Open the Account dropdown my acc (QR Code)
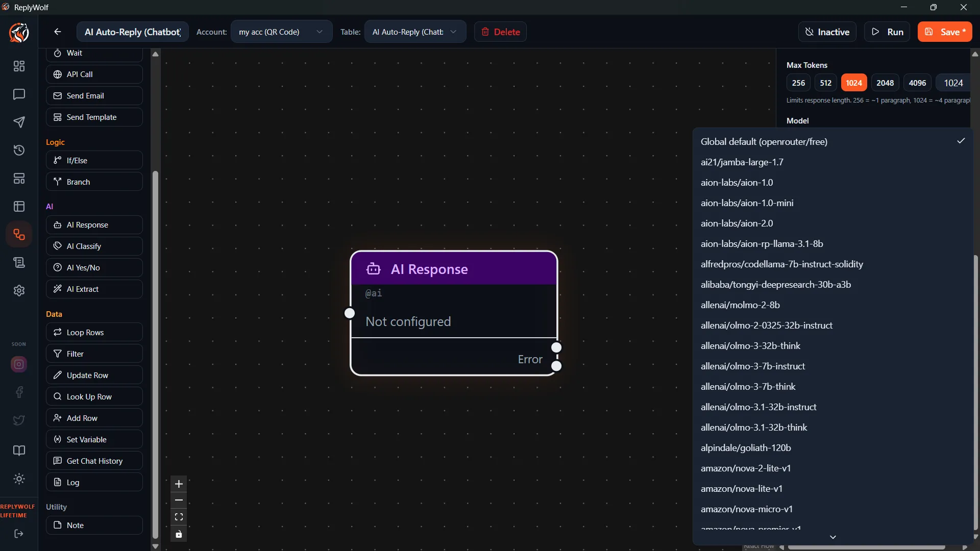980x551 pixels. [281, 32]
